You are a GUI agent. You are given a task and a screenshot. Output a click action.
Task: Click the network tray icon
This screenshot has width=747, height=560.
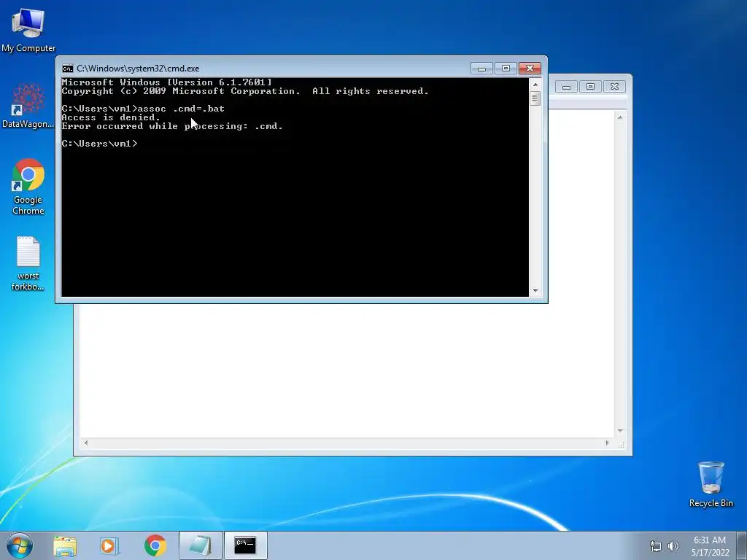point(656,546)
